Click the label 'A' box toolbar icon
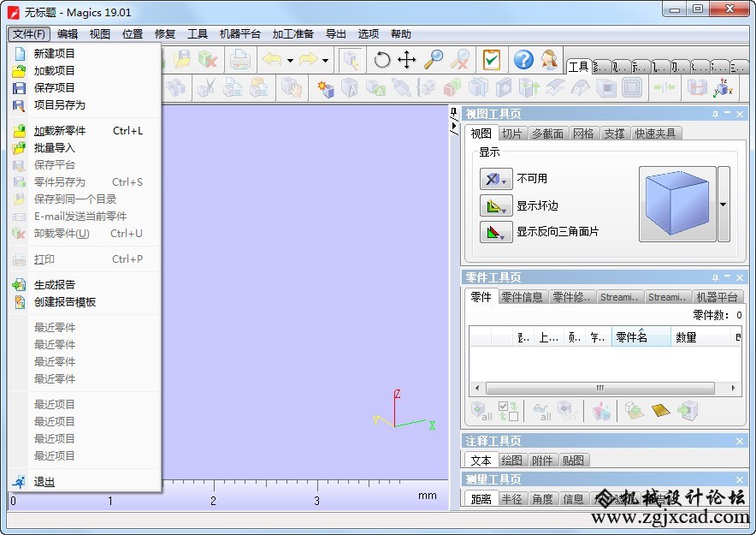This screenshot has height=535, width=756. 349,88
